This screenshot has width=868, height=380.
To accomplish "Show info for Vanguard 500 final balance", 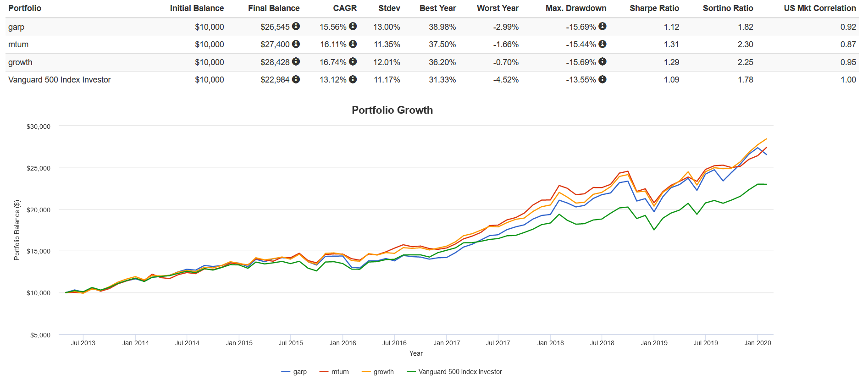I will point(296,79).
